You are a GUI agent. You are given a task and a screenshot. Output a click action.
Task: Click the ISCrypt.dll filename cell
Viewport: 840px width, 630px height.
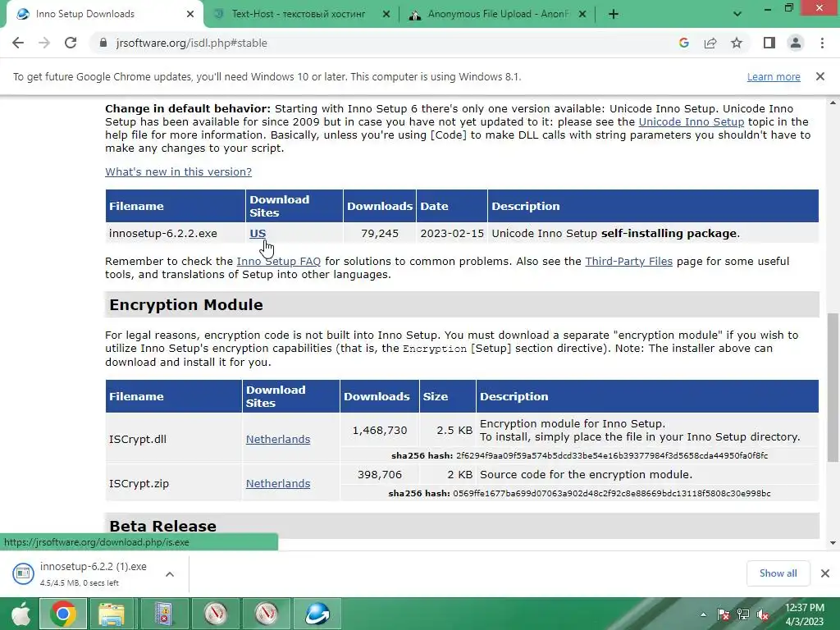point(174,439)
